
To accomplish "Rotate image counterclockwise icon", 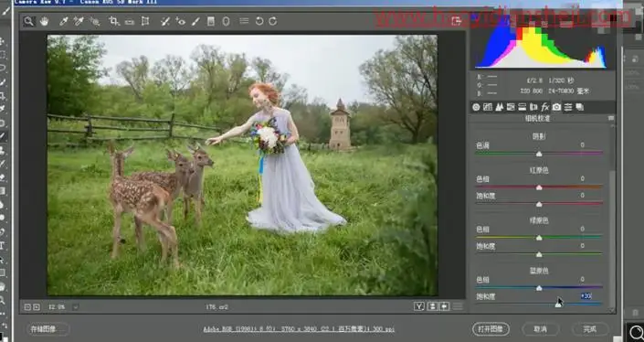I will 259,21.
